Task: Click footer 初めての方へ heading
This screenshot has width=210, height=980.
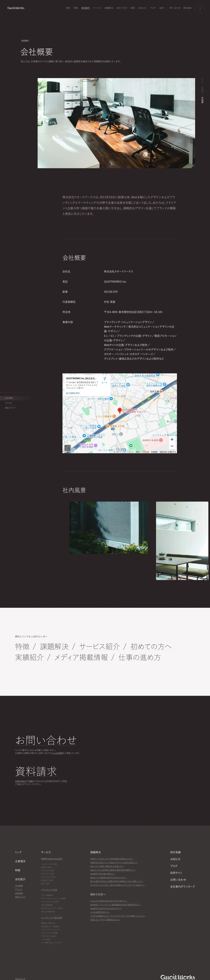Action: [x=98, y=894]
